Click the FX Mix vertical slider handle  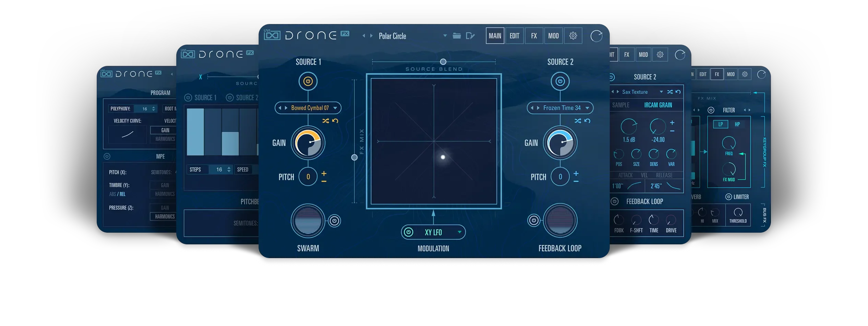point(354,158)
